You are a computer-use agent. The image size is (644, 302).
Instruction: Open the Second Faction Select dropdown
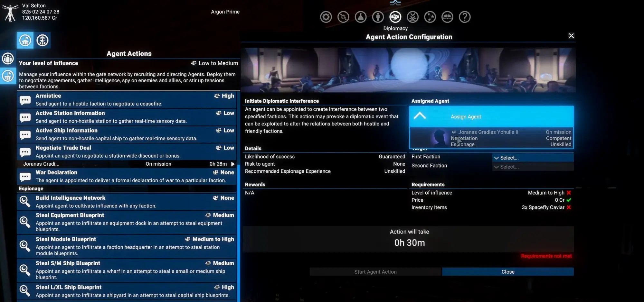[x=533, y=167]
